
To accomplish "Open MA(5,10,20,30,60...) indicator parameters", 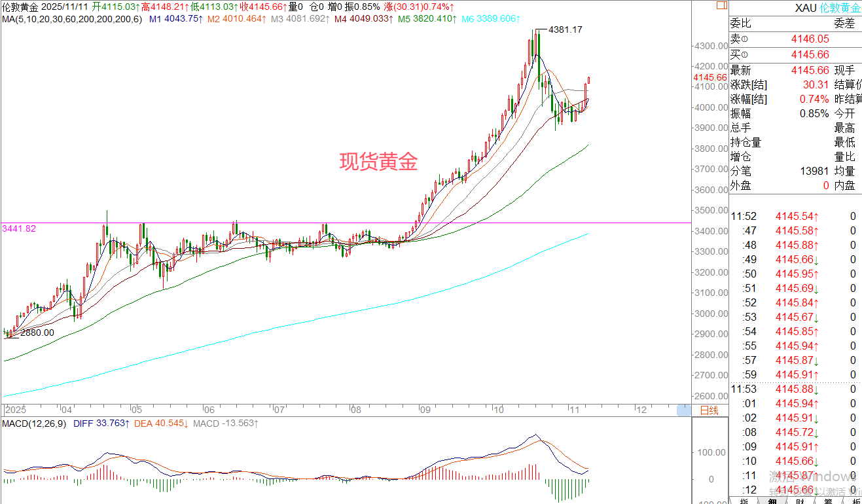I will [x=71, y=20].
